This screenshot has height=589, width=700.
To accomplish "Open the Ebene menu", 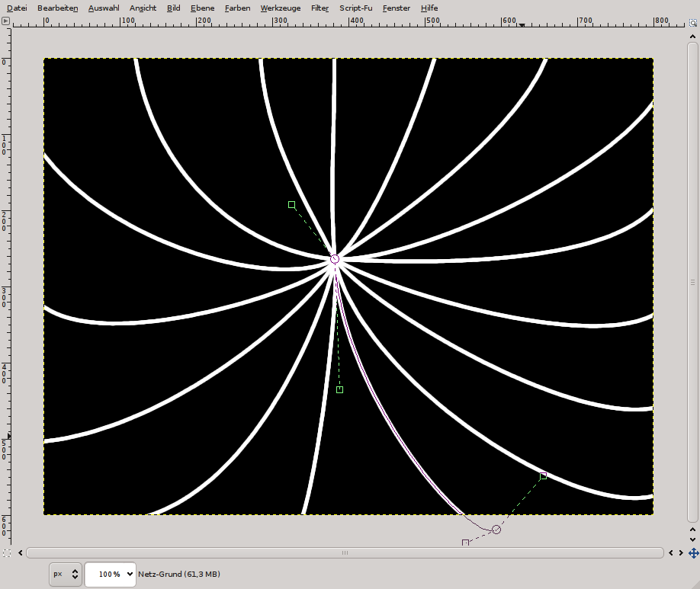I will (202, 8).
